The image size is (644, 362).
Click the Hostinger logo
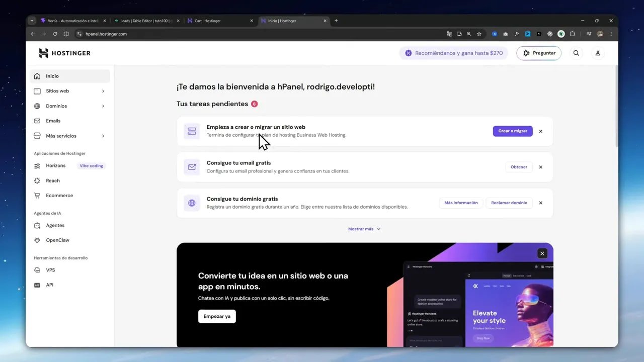(x=64, y=53)
